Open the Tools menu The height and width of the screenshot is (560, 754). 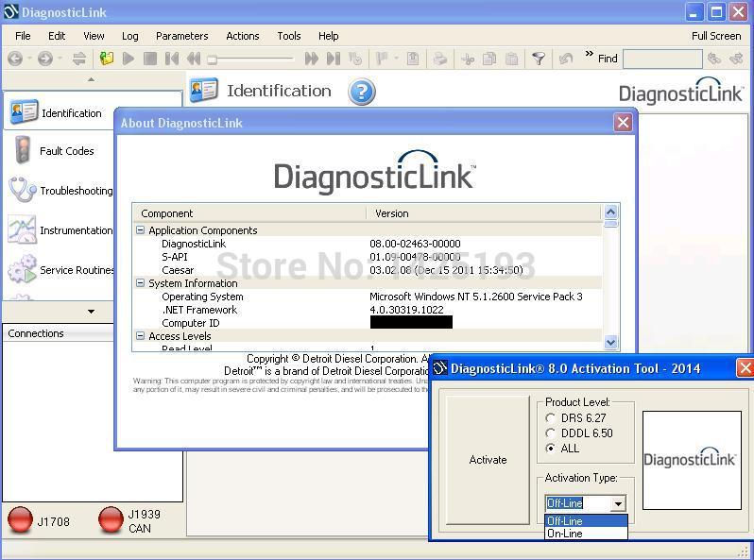[x=288, y=36]
